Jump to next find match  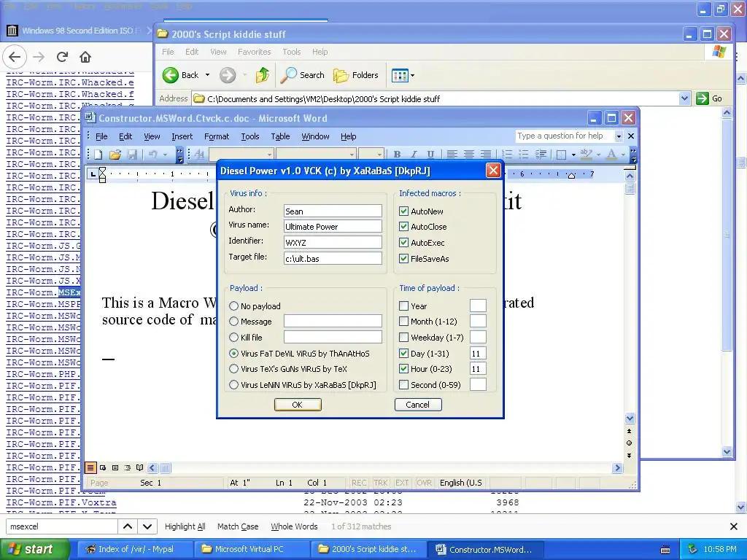147,526
